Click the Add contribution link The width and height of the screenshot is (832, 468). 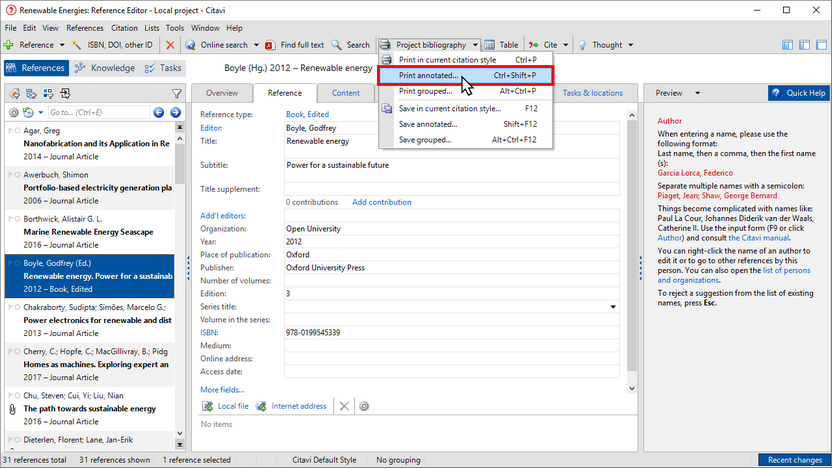point(382,202)
